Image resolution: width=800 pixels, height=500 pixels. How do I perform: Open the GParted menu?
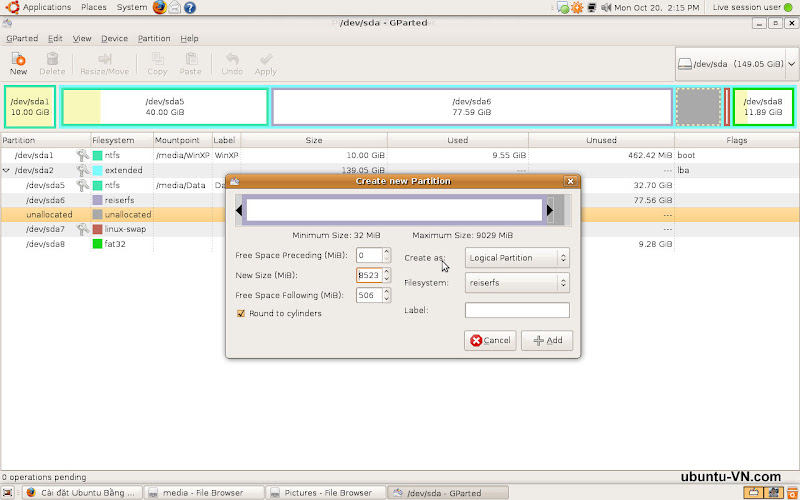pos(22,38)
